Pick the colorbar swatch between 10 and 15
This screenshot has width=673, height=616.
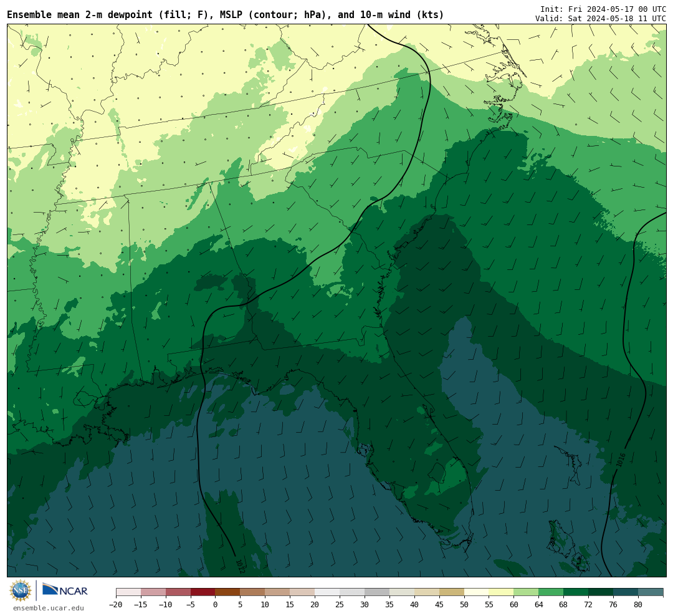(x=277, y=592)
